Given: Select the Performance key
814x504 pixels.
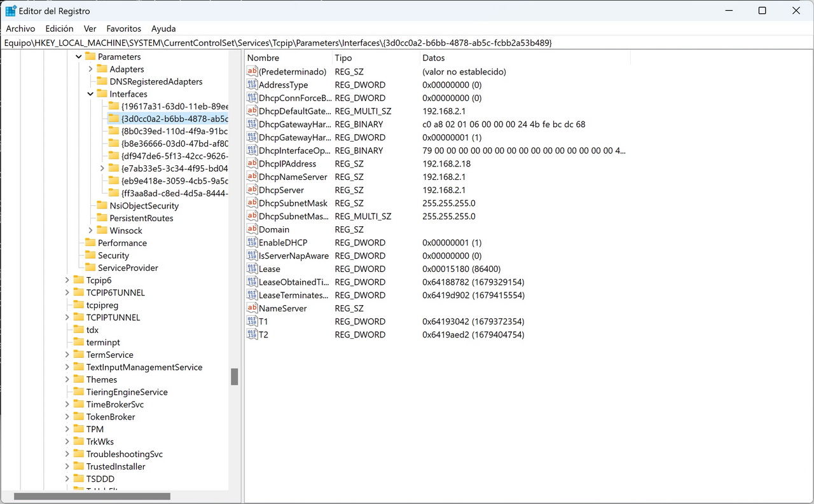Looking at the screenshot, I should tap(122, 243).
